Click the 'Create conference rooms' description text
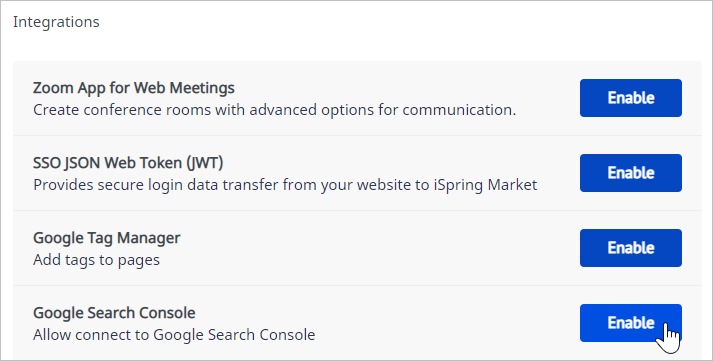 click(x=275, y=110)
